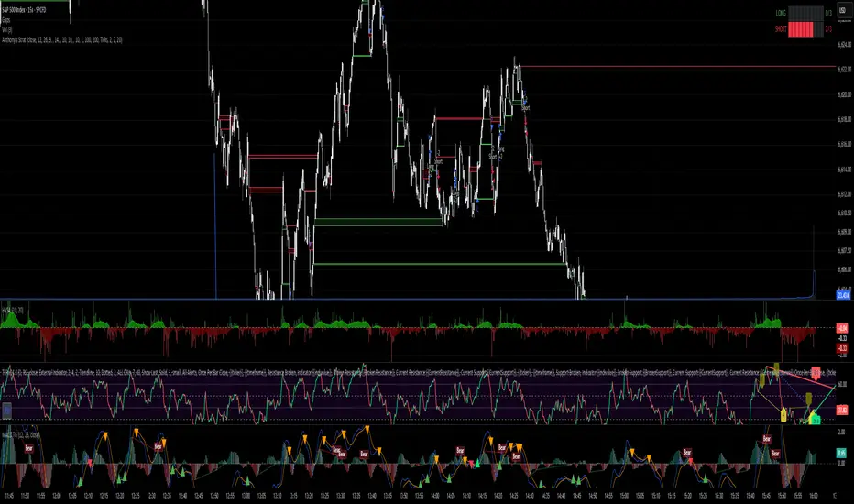Screen dimensions: 854x504
Task: Click the 15:00 time axis label
Action: [624, 496]
